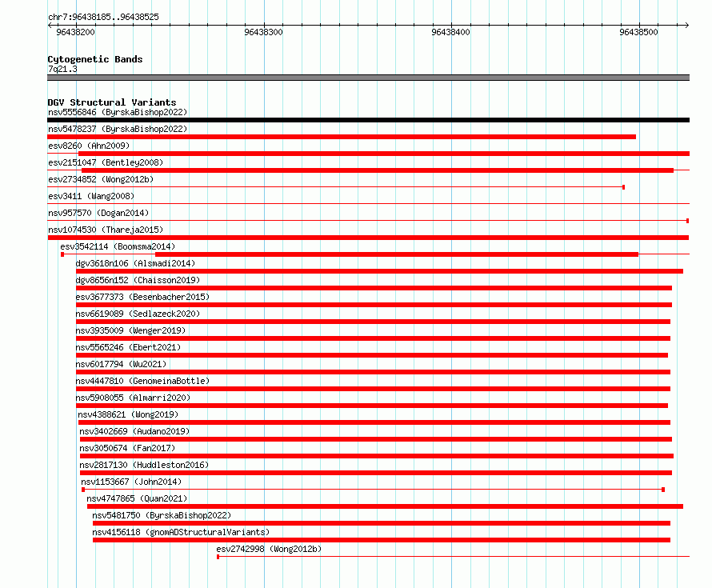Click the 96438200 ruler position
Screen dimensions: 712x588
(x=75, y=32)
